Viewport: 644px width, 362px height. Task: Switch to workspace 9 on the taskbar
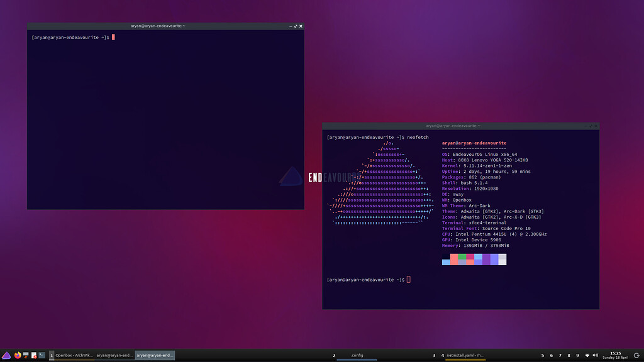coord(577,355)
